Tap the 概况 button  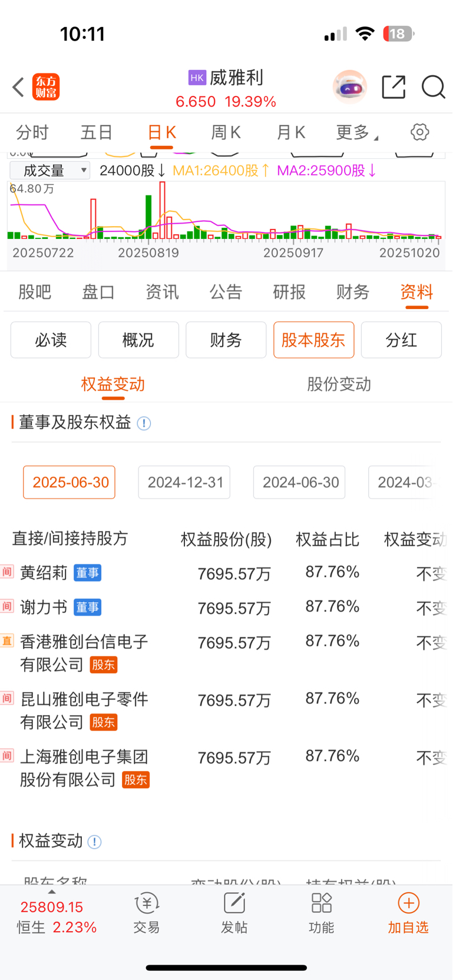click(x=138, y=340)
